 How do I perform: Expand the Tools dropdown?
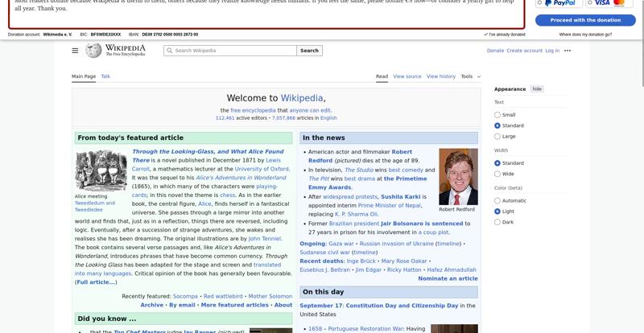point(471,76)
